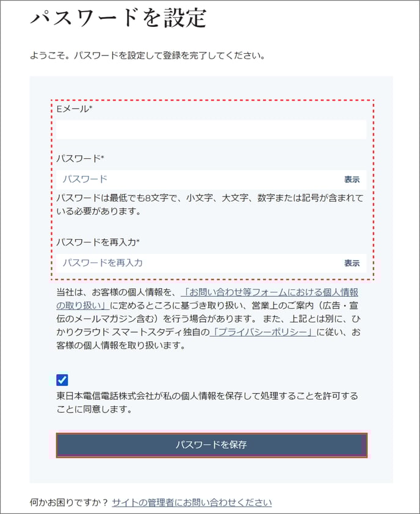The image size is (420, 514).
Task: Reveal the re-entered password with 表示
Action: [352, 263]
